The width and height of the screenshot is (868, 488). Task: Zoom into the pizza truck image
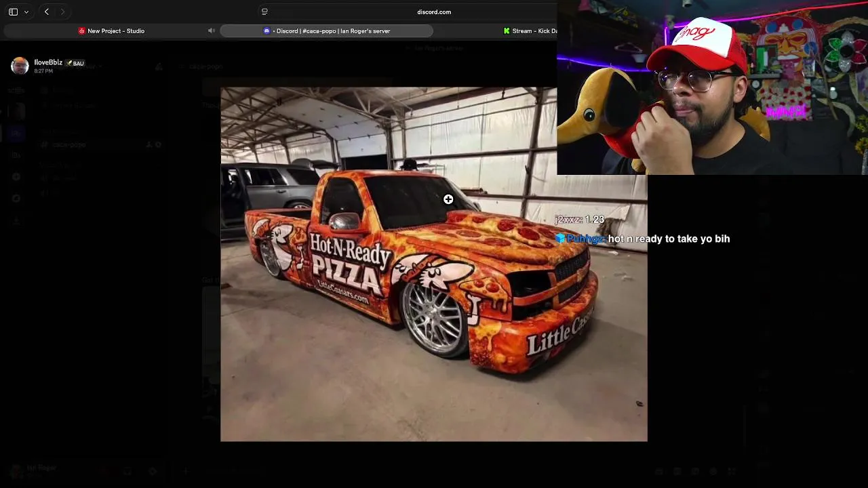click(x=434, y=264)
